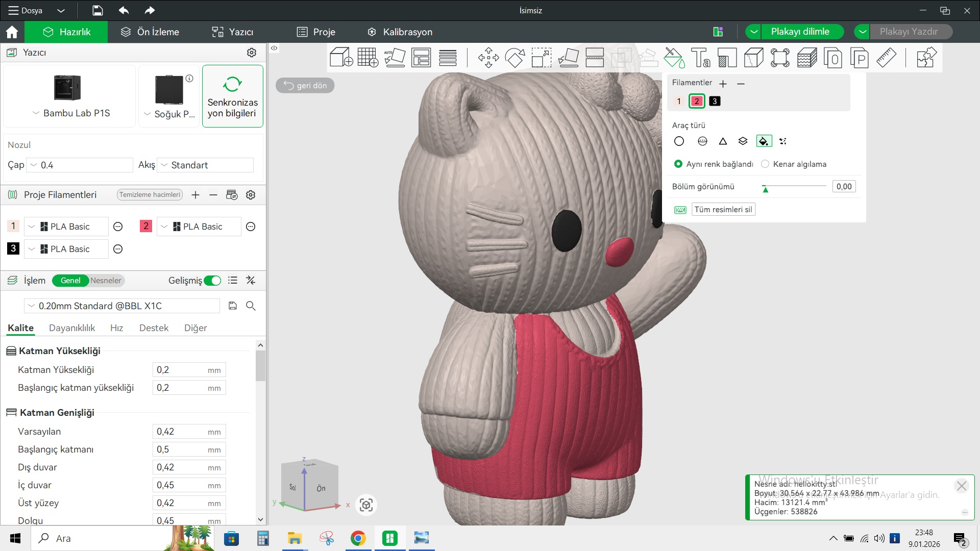Expand the 0.20mm Standard preset dropdown
The width and height of the screenshot is (980, 551).
[121, 306]
